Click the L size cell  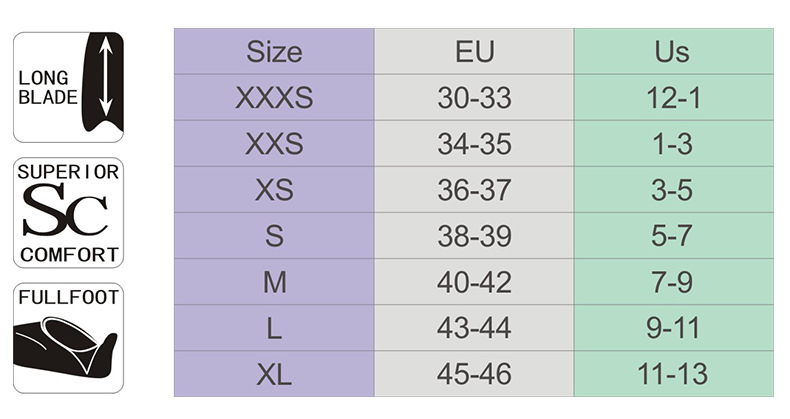point(274,328)
